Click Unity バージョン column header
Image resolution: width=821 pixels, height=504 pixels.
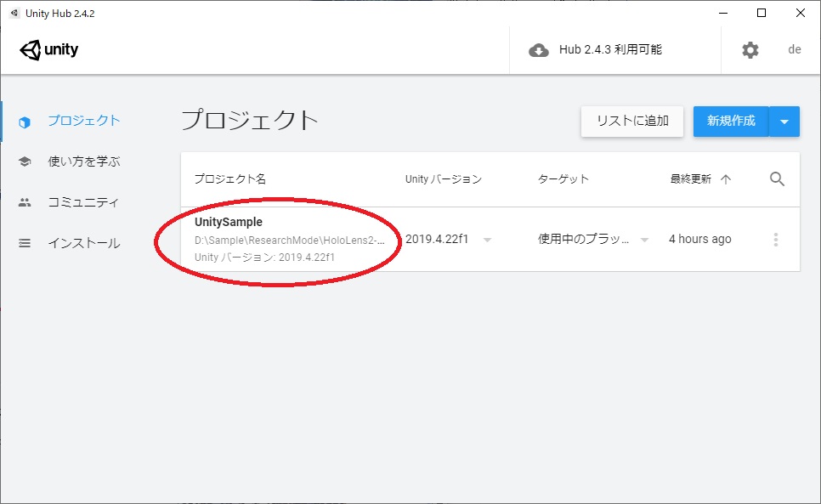(x=444, y=179)
